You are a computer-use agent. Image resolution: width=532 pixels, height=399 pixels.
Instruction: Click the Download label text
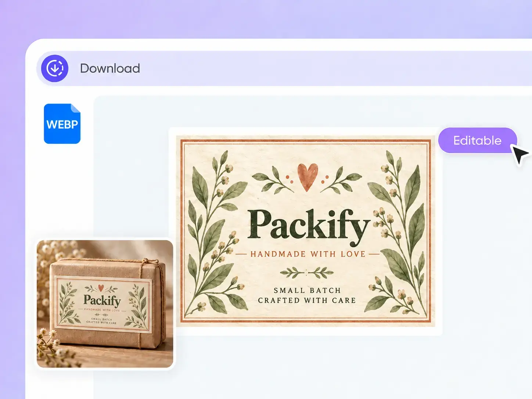[x=110, y=68]
